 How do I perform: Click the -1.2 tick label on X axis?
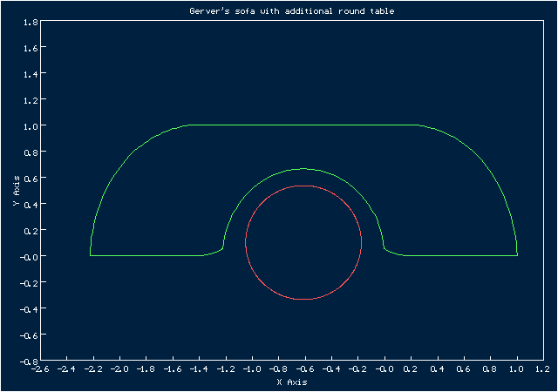(226, 369)
